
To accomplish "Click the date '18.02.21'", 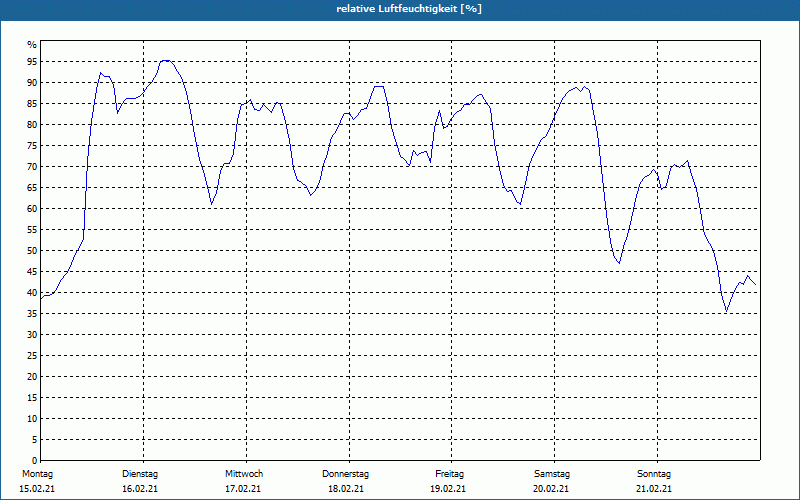I will click(x=346, y=489).
